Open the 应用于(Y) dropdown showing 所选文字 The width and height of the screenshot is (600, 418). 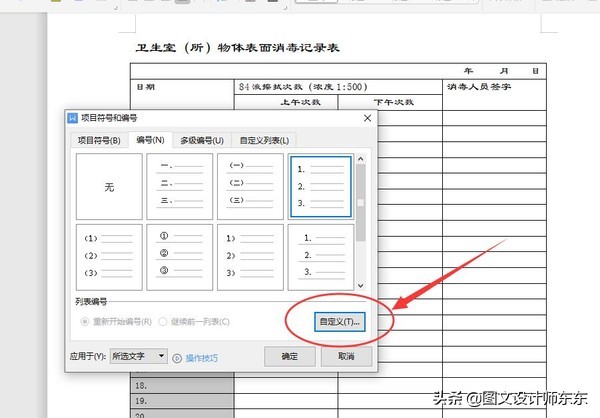[139, 356]
